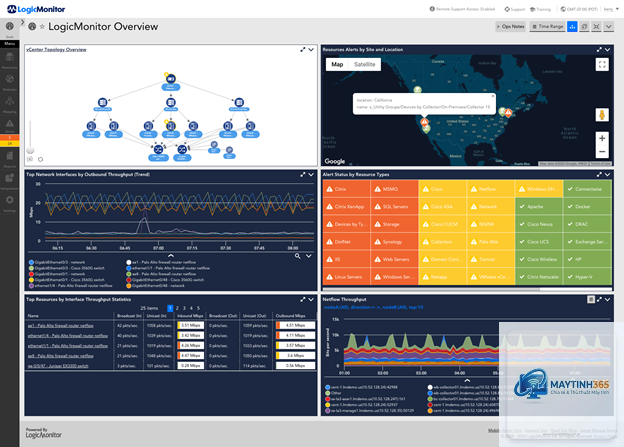
Task: Click the Citrix orange alert tile
Action: [x=346, y=189]
